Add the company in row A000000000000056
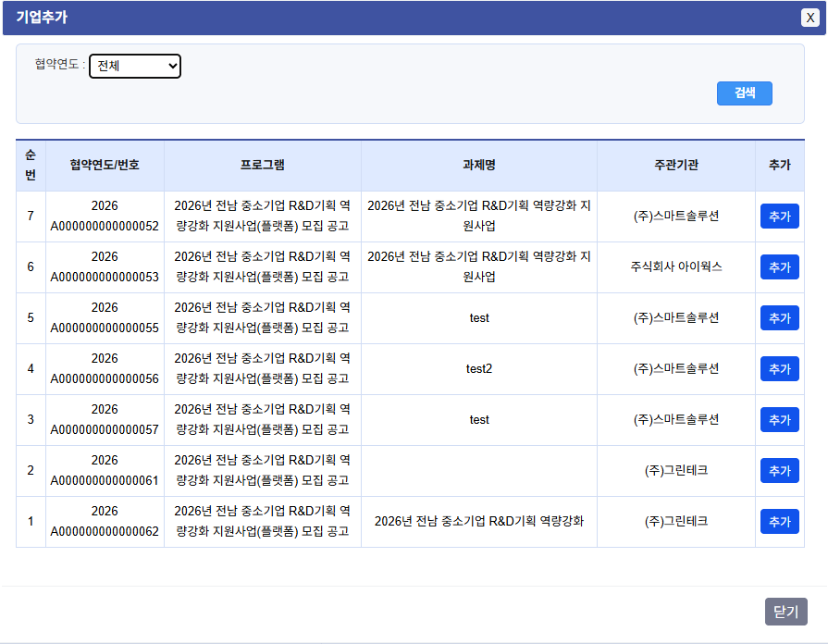Viewport: 828px width, 644px height. [779, 369]
